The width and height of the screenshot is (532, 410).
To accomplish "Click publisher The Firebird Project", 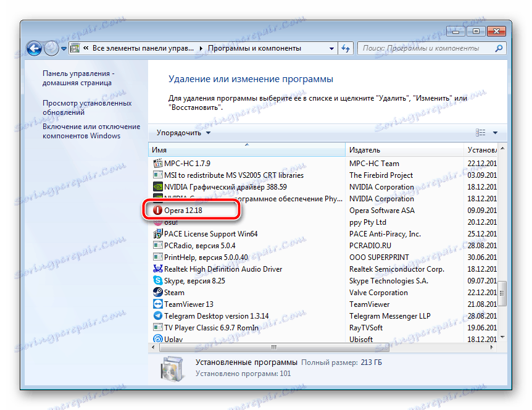I will coord(381,175).
